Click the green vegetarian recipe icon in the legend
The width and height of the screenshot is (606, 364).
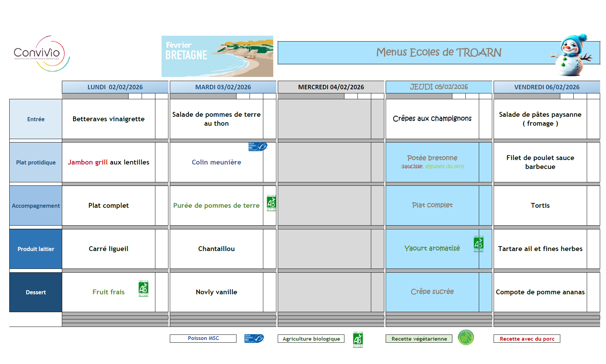click(x=466, y=338)
